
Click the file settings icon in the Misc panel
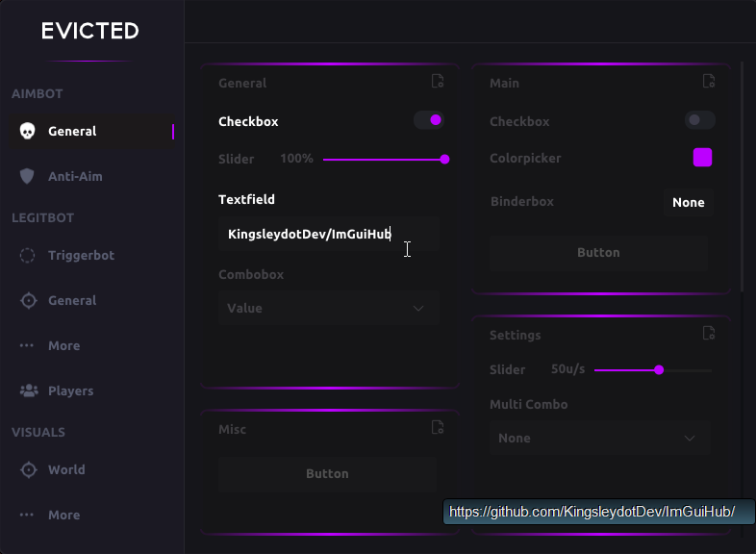[x=438, y=428]
